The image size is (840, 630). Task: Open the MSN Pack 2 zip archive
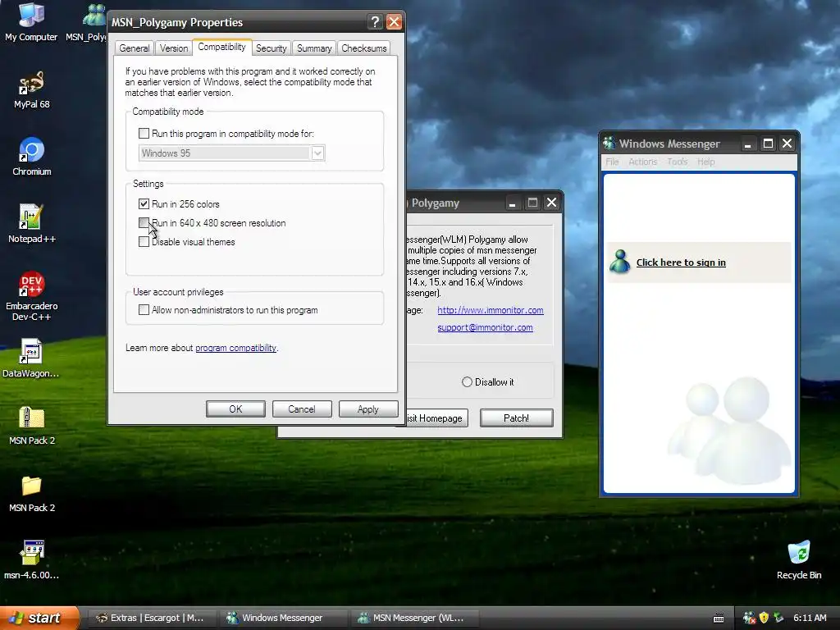coord(32,426)
